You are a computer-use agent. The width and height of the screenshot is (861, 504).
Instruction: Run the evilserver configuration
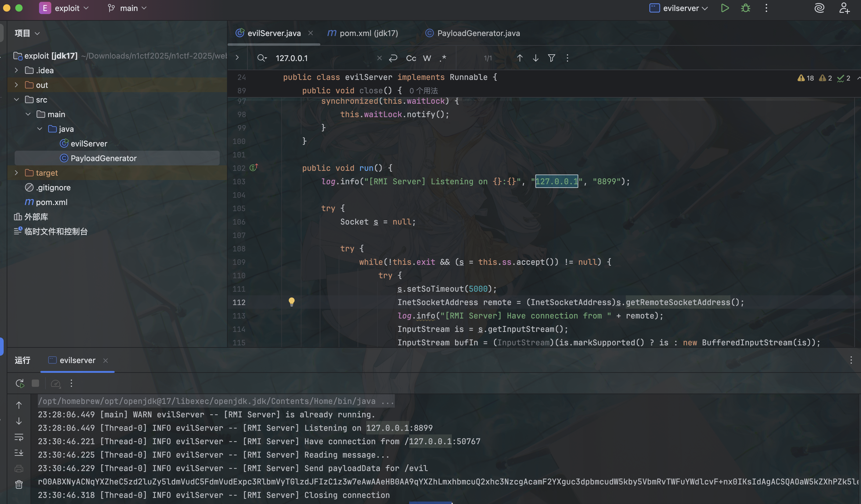tap(725, 8)
